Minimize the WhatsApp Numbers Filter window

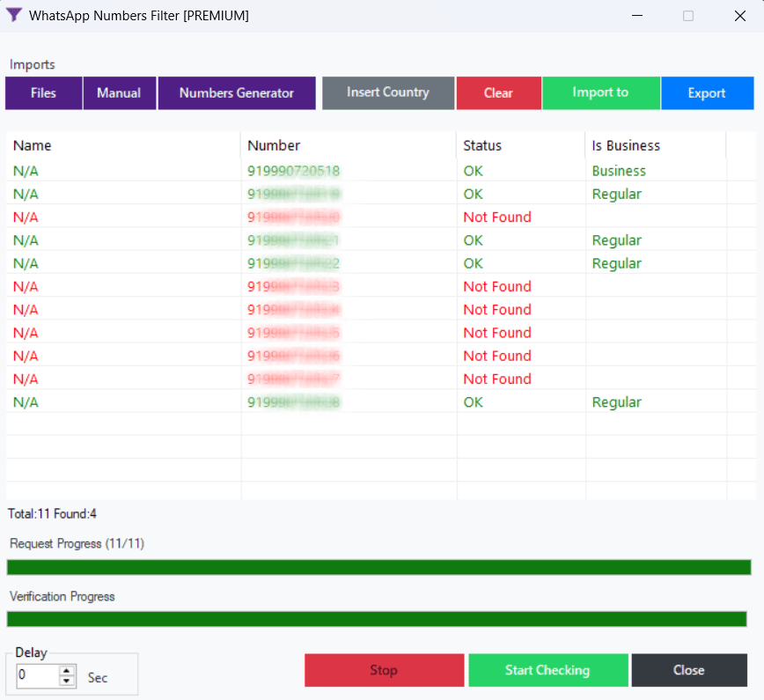point(637,16)
